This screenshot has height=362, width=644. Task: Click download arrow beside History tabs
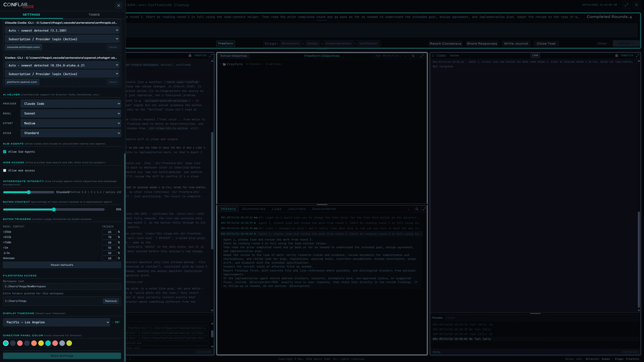click(409, 209)
